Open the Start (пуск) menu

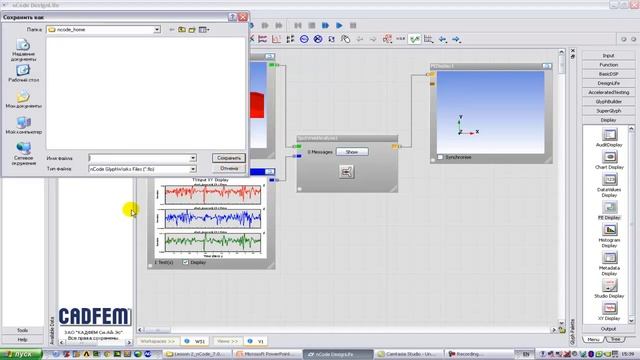tap(21, 354)
